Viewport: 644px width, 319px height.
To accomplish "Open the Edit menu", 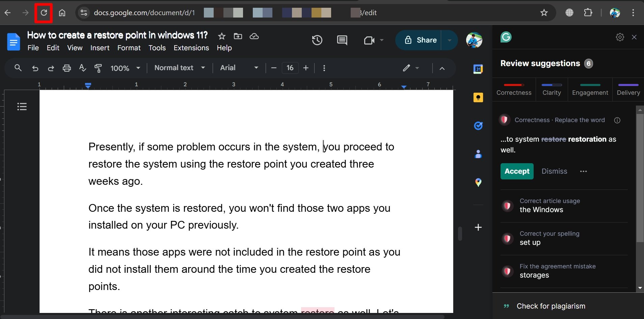I will coord(53,48).
